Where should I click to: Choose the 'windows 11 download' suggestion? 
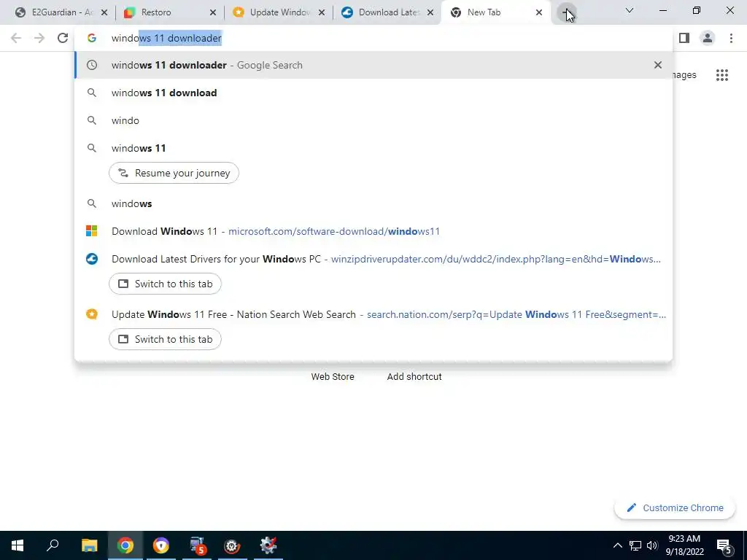pos(373,93)
